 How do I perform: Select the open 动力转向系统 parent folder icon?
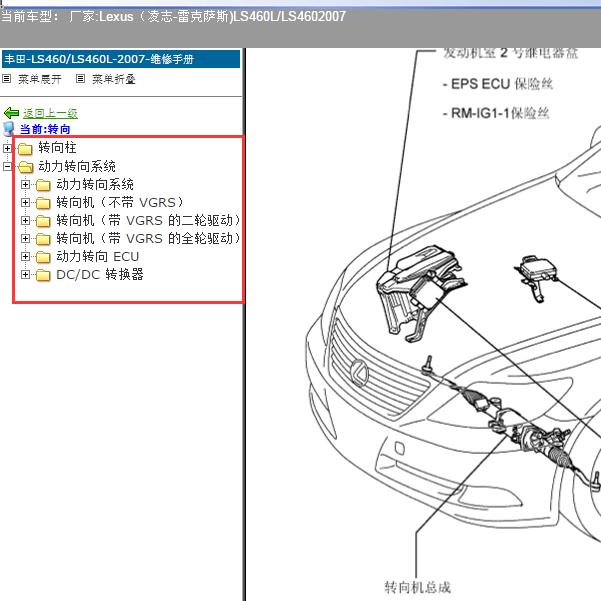[x=26, y=167]
